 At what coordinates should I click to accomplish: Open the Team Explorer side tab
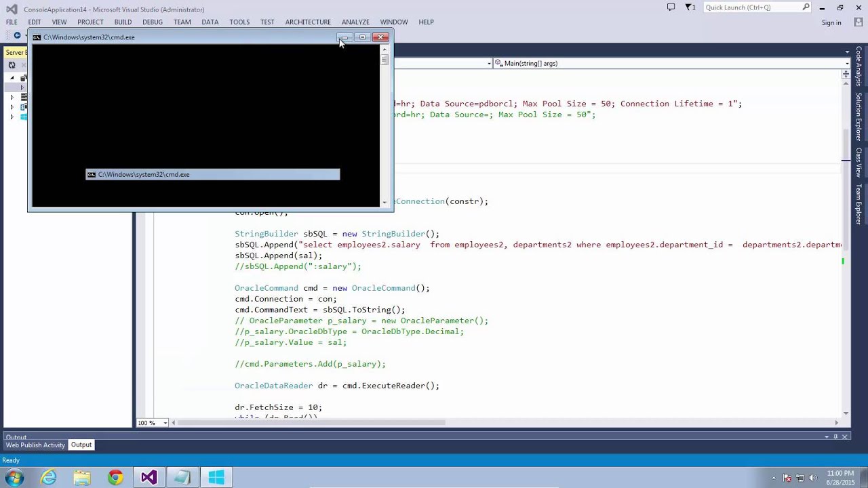click(859, 204)
